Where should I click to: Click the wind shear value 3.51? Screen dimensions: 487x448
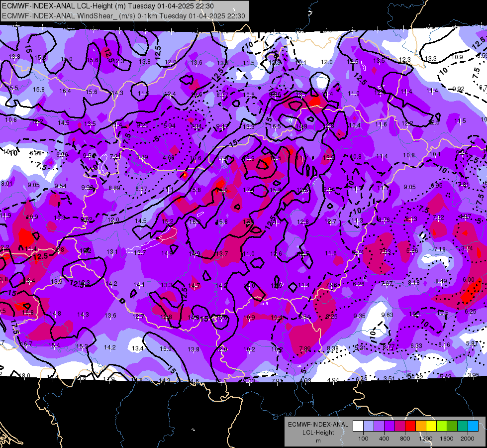tap(389, 378)
